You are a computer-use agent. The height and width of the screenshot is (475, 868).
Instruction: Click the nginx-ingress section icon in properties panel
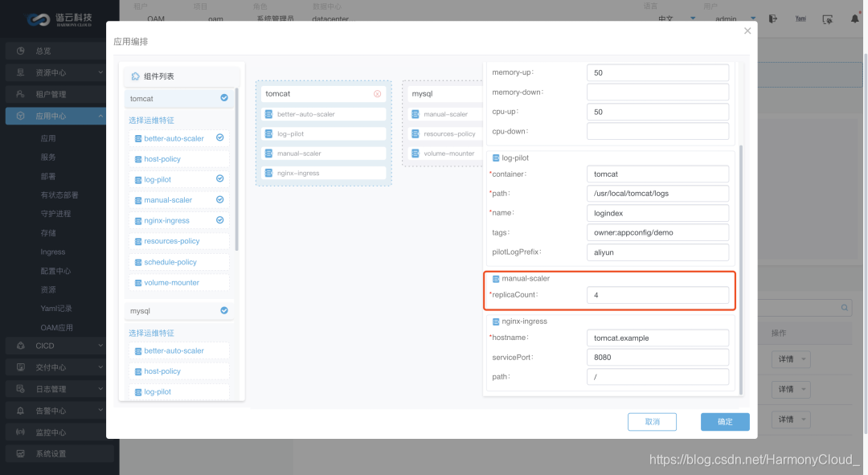pos(496,321)
